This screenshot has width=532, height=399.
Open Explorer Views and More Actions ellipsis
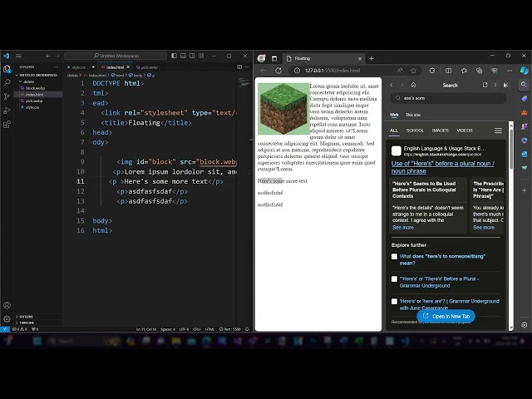56,66
